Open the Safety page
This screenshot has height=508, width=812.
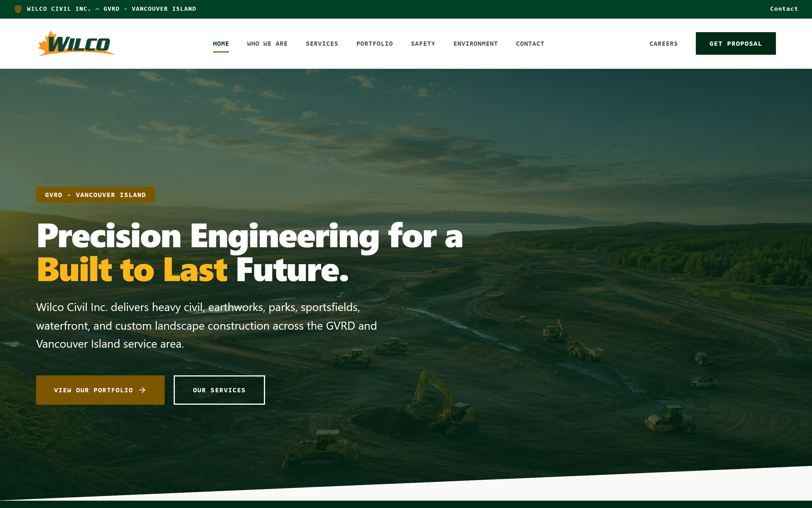click(x=423, y=44)
